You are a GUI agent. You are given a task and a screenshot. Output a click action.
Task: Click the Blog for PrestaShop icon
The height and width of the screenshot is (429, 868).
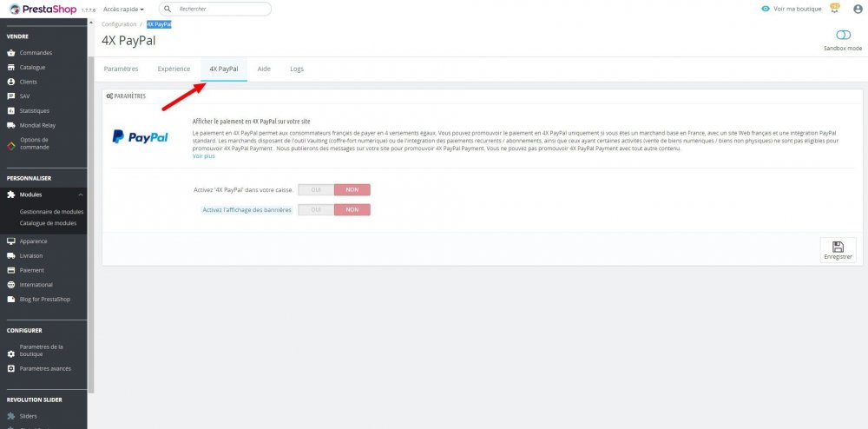click(x=10, y=300)
